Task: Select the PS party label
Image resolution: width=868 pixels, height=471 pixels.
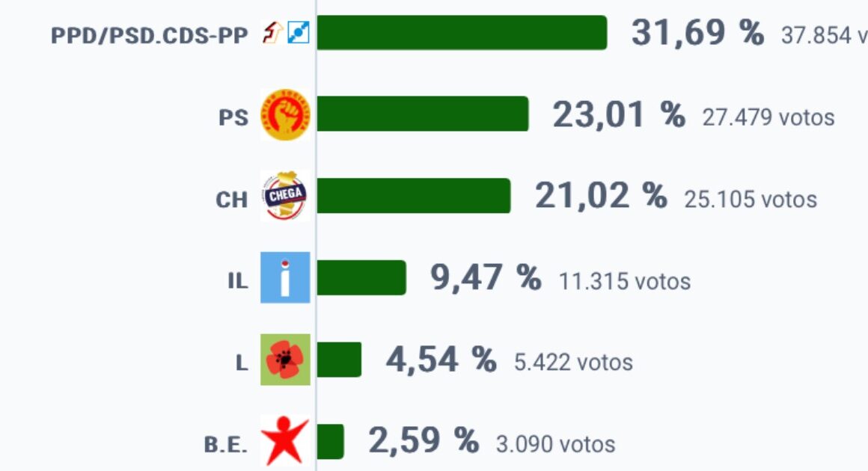Action: coord(233,117)
